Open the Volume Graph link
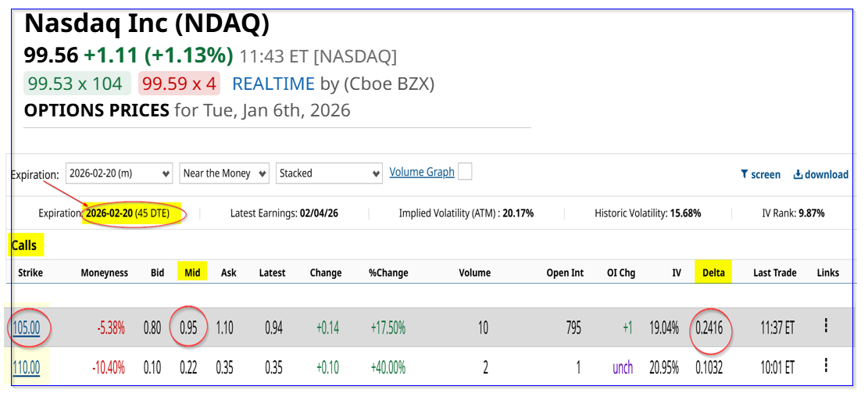The height and width of the screenshot is (393, 868). 422,172
